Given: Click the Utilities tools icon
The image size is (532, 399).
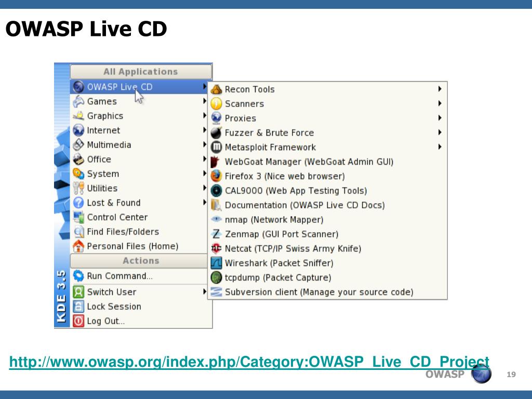Looking at the screenshot, I should coord(78,188).
